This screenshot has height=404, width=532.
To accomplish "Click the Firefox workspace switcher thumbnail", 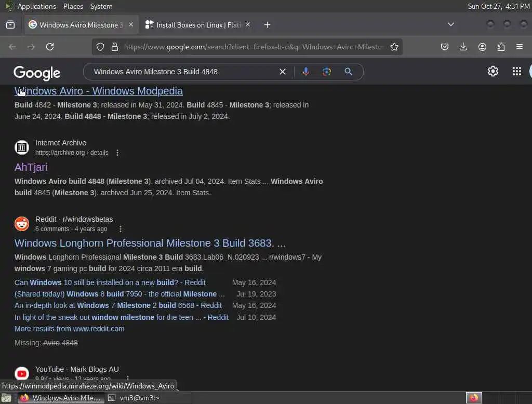I will pos(474,398).
